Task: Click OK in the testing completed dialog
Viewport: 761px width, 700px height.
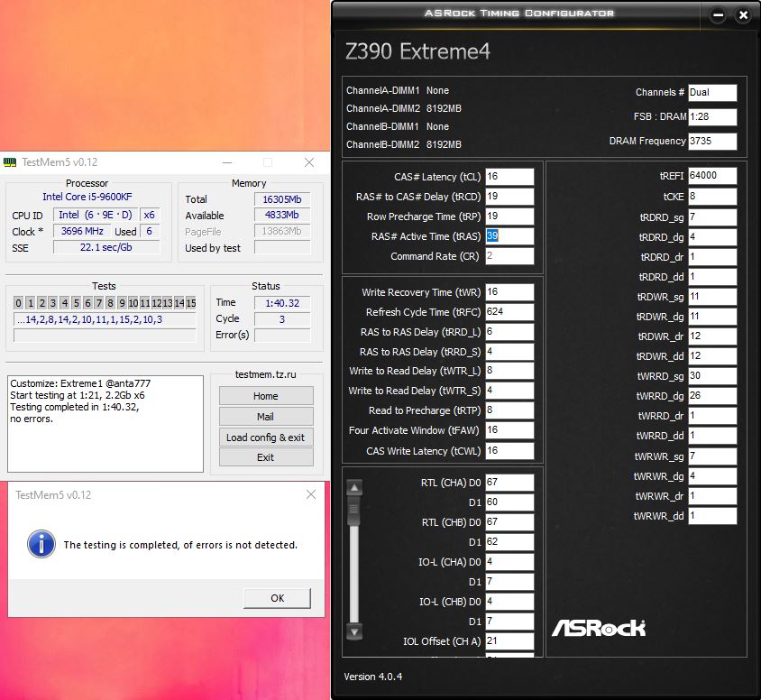Action: 277,598
